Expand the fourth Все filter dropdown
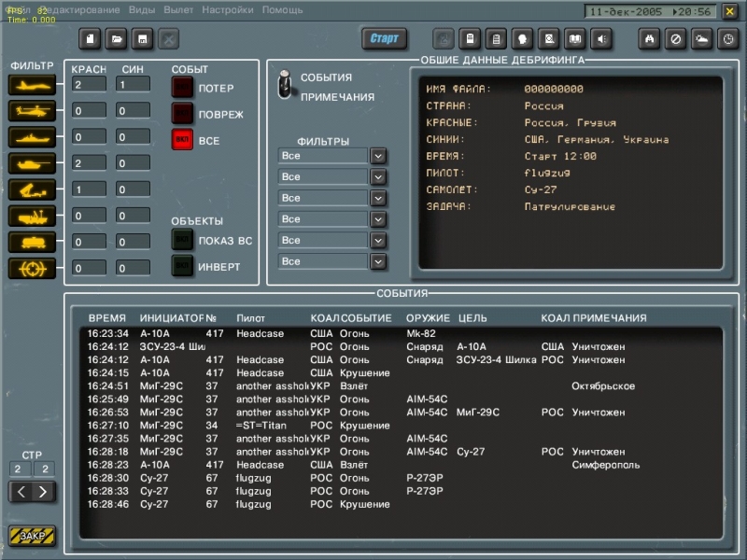Screen dimensions: 747x560 tap(378, 219)
